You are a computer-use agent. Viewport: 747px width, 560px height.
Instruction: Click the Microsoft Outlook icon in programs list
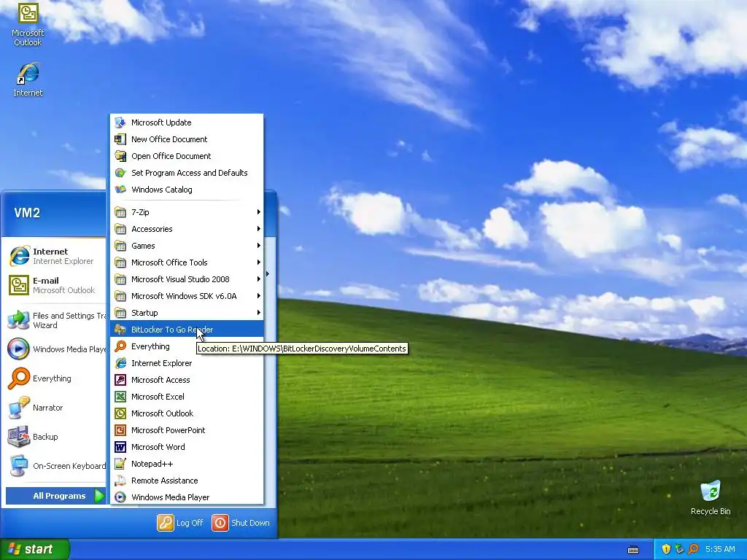click(x=120, y=413)
